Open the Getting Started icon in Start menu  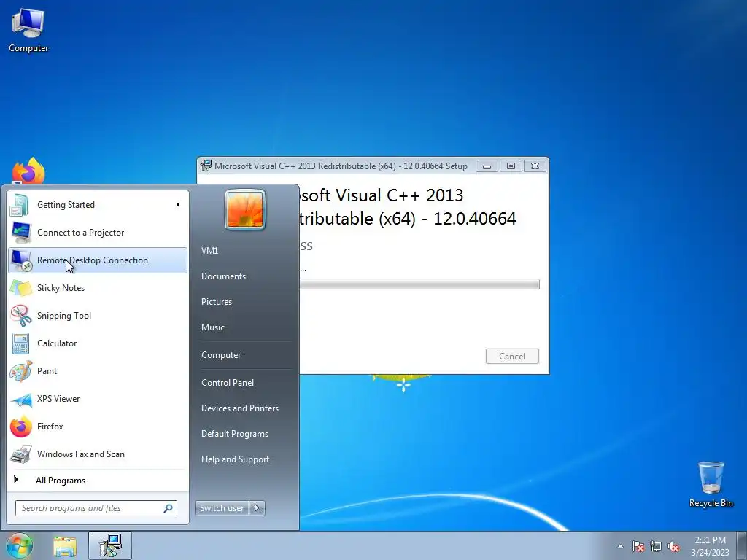20,205
